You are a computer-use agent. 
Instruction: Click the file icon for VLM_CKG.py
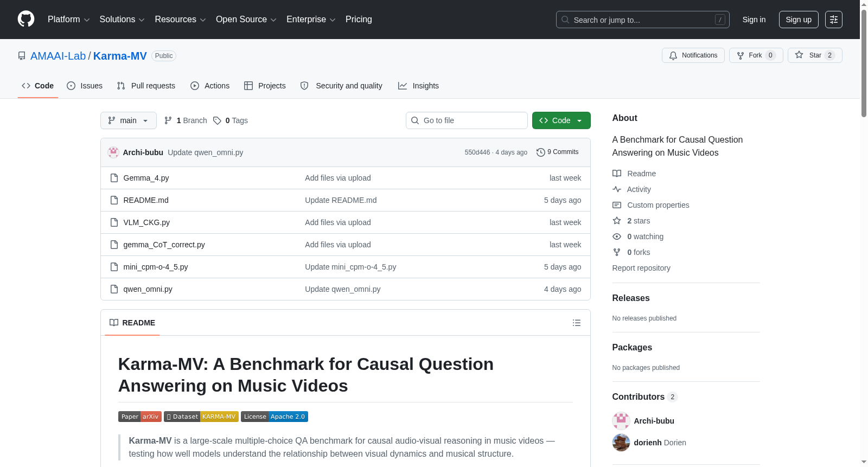point(114,222)
